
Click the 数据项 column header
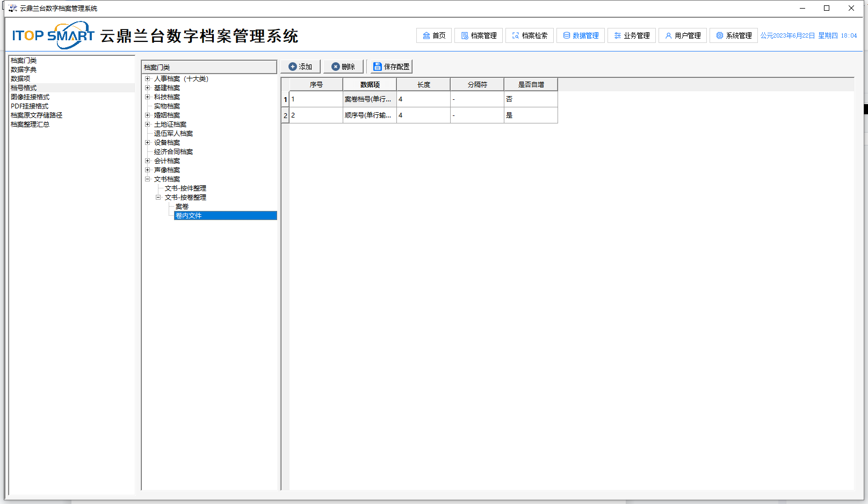click(370, 85)
